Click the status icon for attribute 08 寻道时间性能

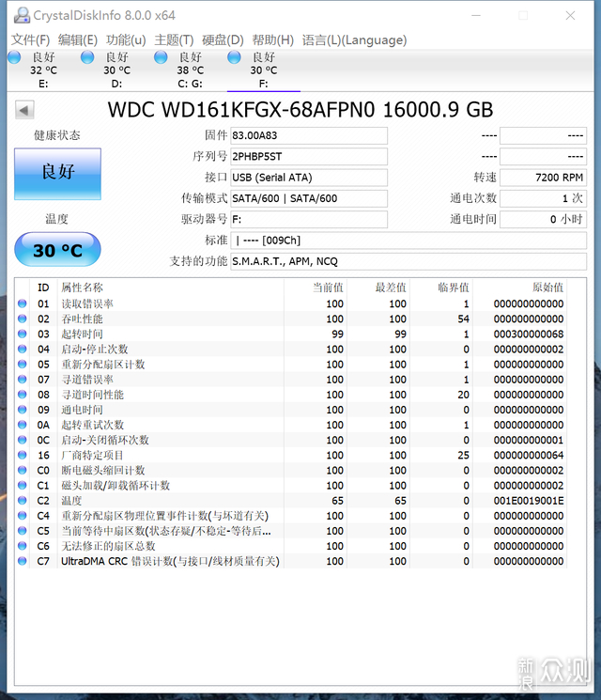pos(23,395)
